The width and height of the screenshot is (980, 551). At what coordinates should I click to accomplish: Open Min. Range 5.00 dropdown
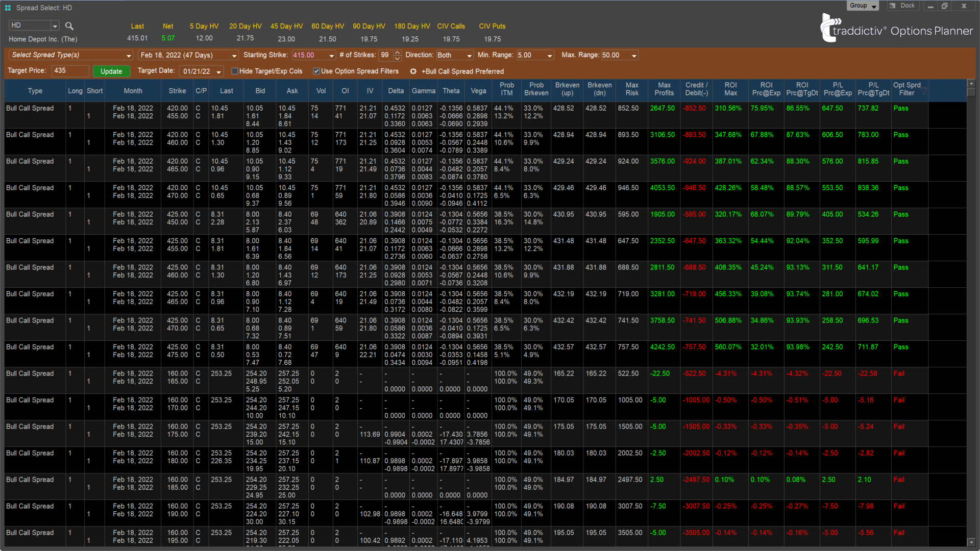tap(550, 55)
